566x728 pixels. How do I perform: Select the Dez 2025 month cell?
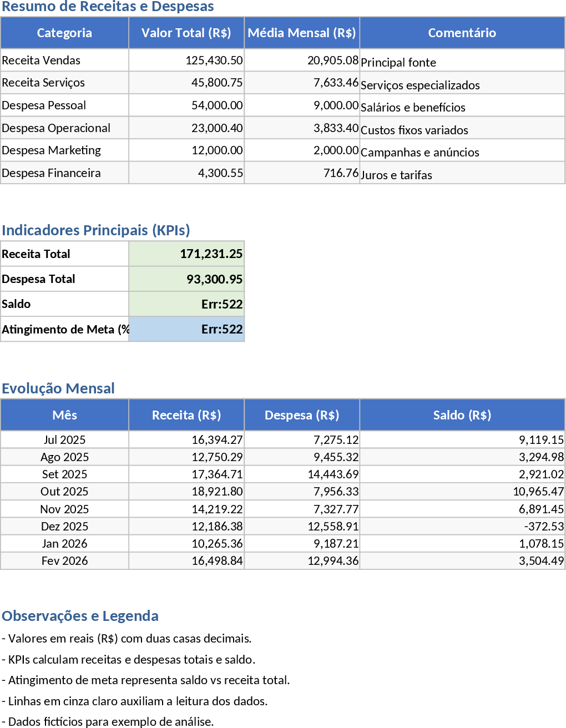click(x=64, y=527)
